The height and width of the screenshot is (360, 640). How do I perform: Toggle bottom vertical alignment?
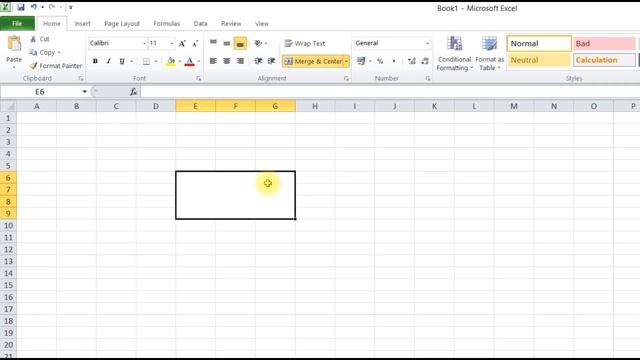pos(240,43)
